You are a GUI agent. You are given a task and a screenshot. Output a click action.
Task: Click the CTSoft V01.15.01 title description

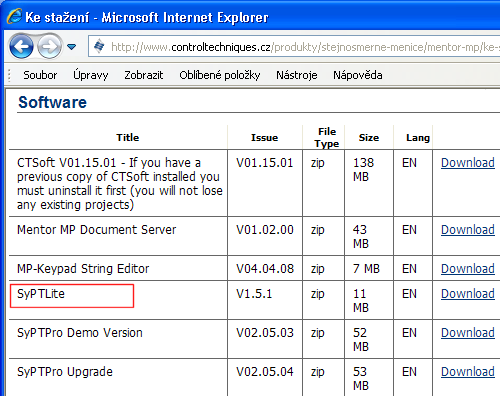120,184
